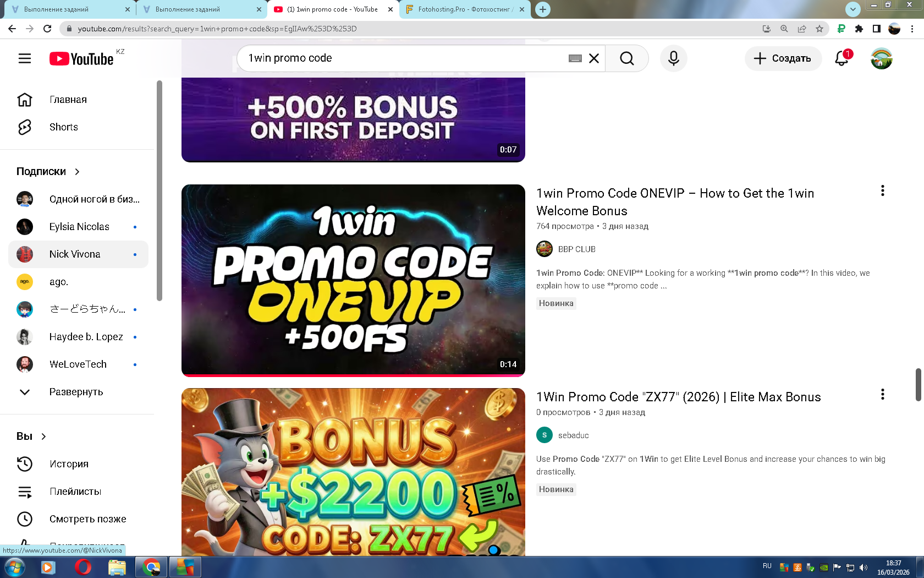Screen dimensions: 924x578
Task: Close the 1win promo code YouTube tab
Action: point(391,9)
